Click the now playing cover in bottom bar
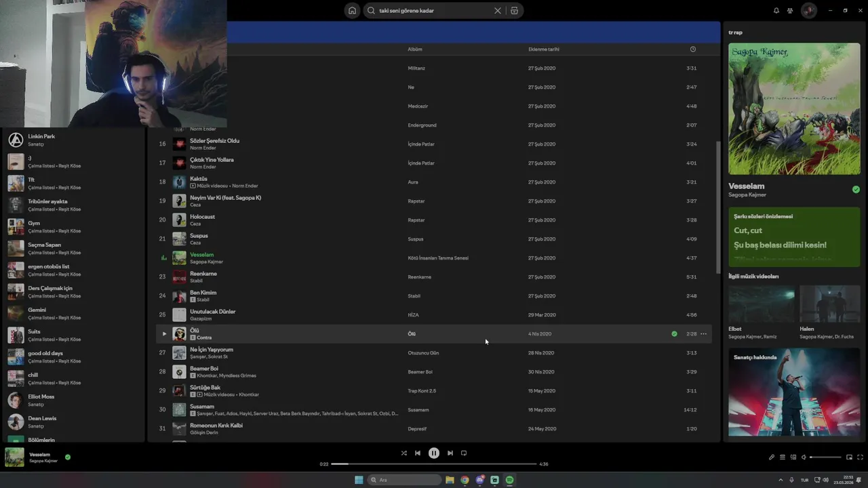Viewport: 868px width, 488px height. [14, 457]
